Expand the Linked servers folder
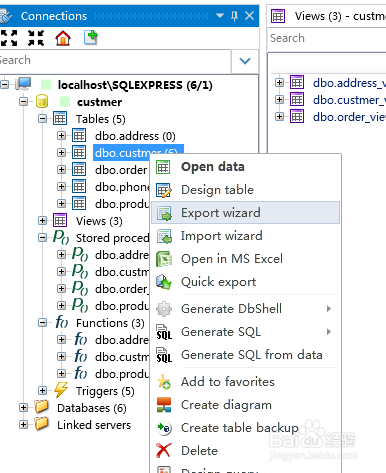 click(x=23, y=425)
